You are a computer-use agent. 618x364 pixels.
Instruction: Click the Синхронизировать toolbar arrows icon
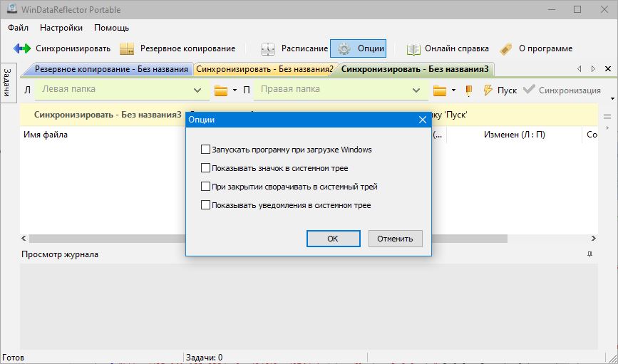point(22,48)
